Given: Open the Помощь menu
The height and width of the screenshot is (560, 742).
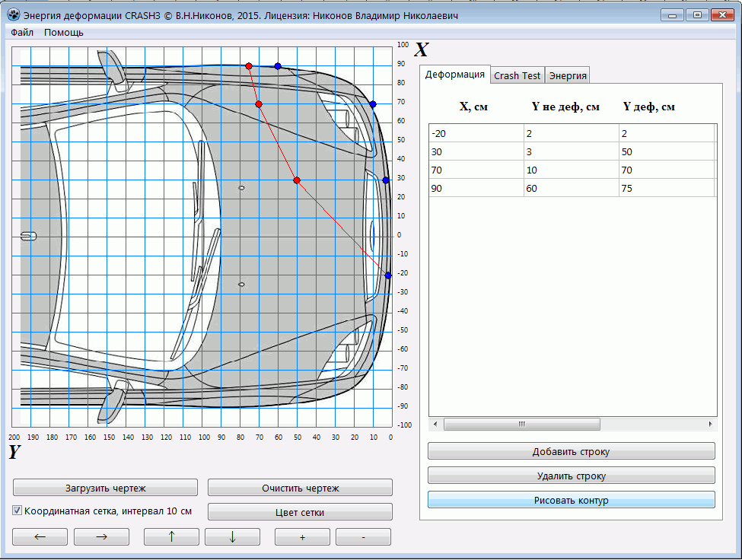Looking at the screenshot, I should point(64,33).
